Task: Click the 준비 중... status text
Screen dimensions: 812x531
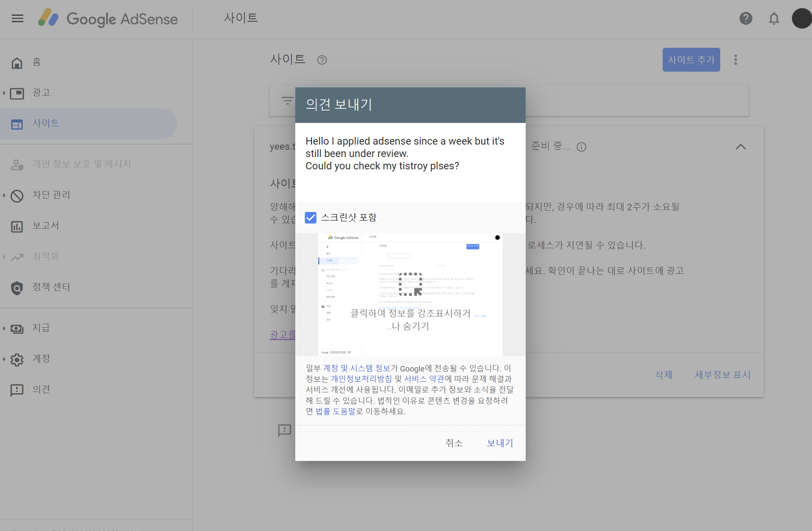Action: coord(550,146)
